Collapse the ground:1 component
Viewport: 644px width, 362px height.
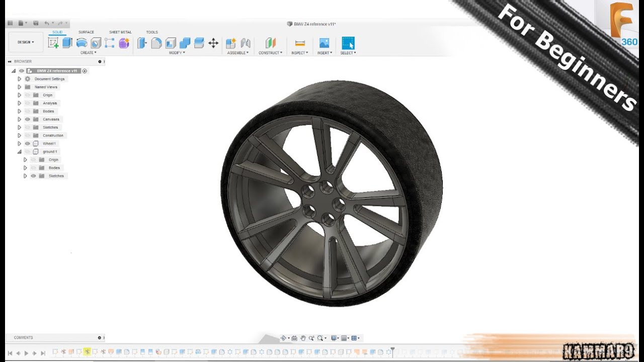point(20,151)
